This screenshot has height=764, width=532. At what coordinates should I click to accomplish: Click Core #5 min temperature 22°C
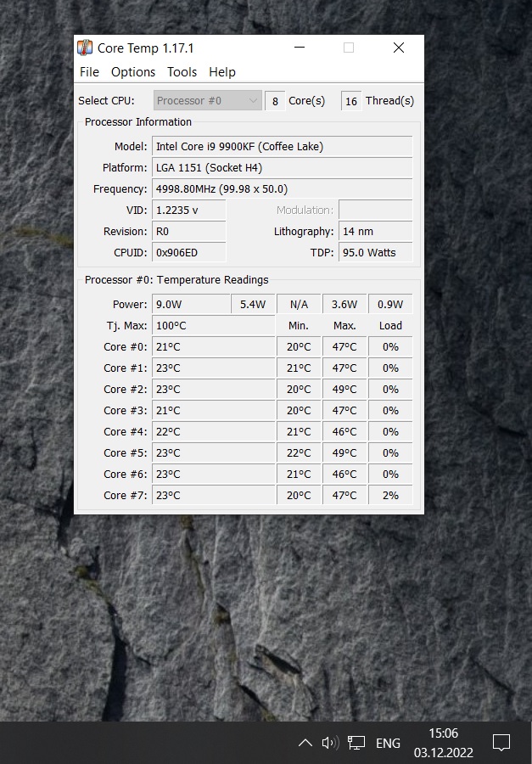pyautogui.click(x=299, y=452)
